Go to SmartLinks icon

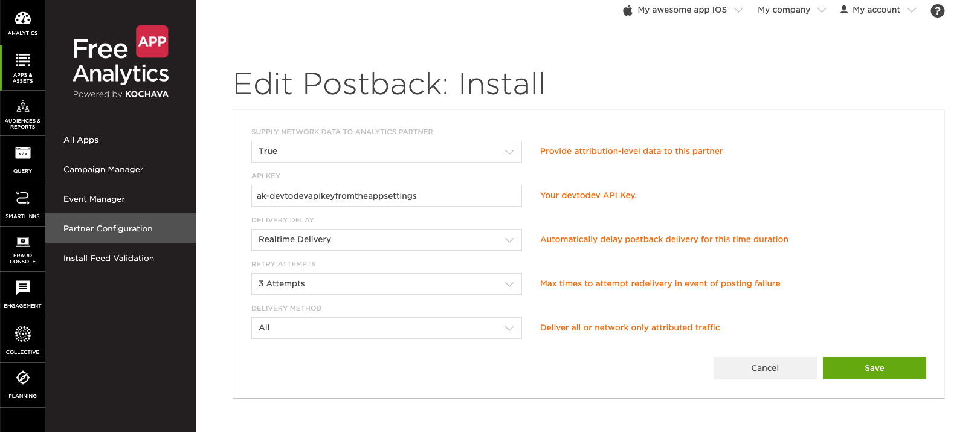coord(23,198)
